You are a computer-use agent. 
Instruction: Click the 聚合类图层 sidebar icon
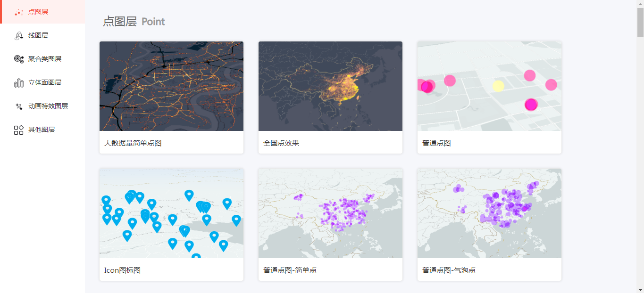(x=19, y=59)
